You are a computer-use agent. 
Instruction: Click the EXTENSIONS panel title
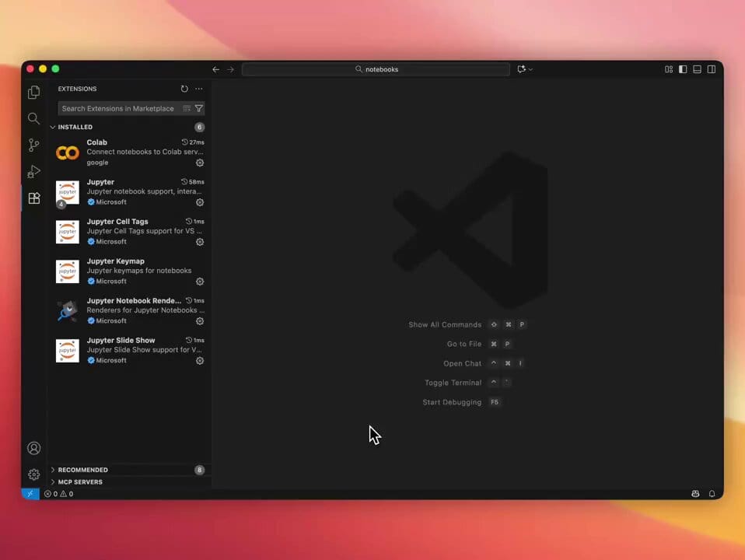point(77,89)
